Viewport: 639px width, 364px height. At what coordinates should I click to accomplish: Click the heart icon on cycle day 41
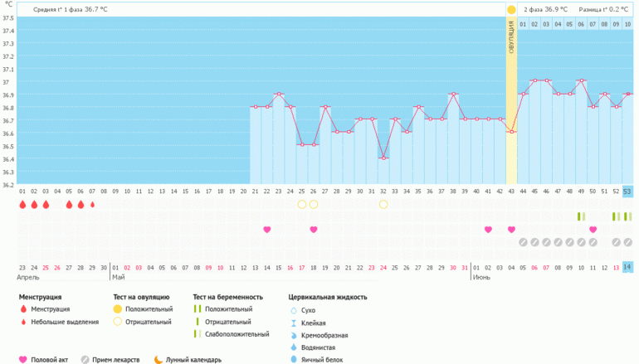[488, 229]
